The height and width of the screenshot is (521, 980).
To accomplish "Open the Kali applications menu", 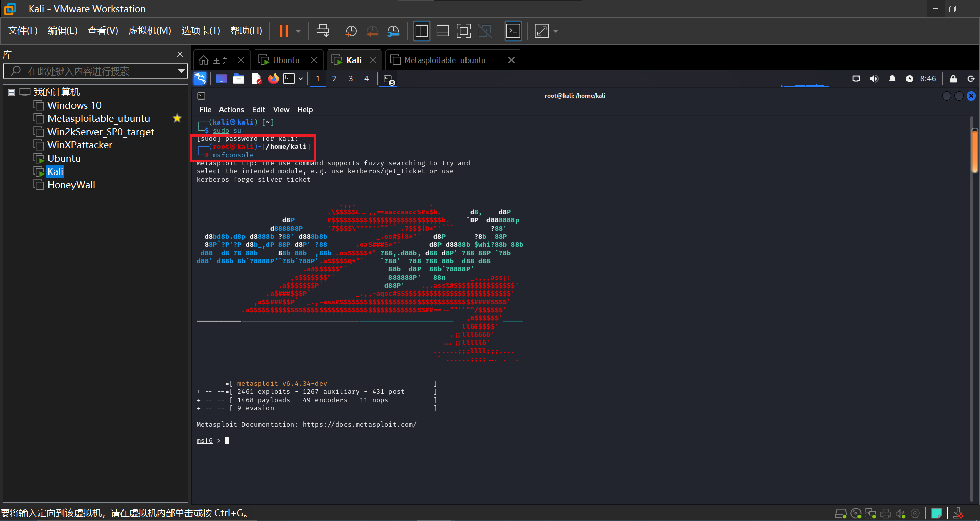I will (200, 79).
